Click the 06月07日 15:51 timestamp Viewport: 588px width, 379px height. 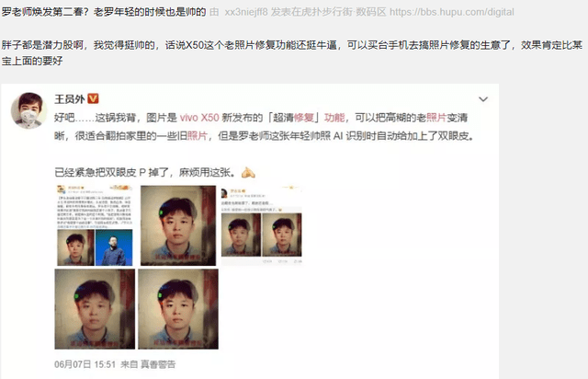point(85,364)
